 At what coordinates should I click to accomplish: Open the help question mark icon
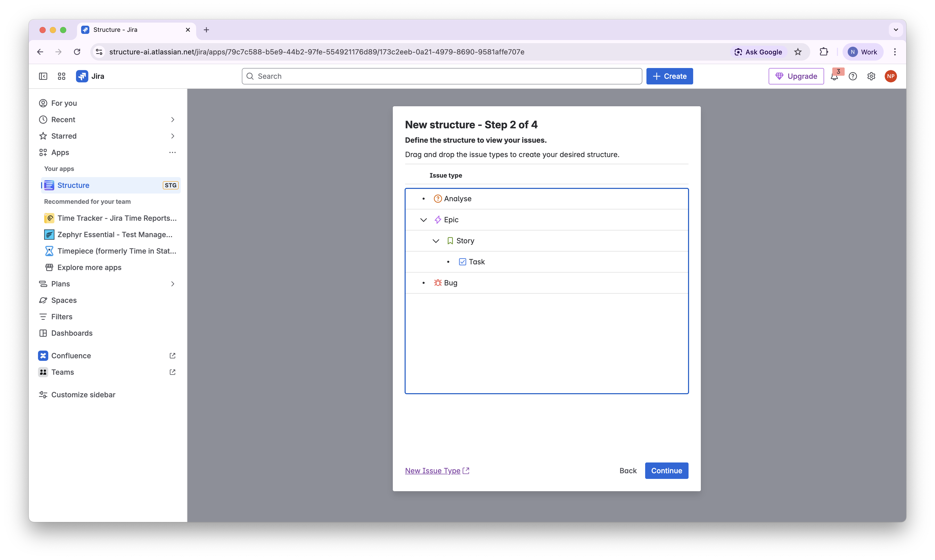pos(853,76)
